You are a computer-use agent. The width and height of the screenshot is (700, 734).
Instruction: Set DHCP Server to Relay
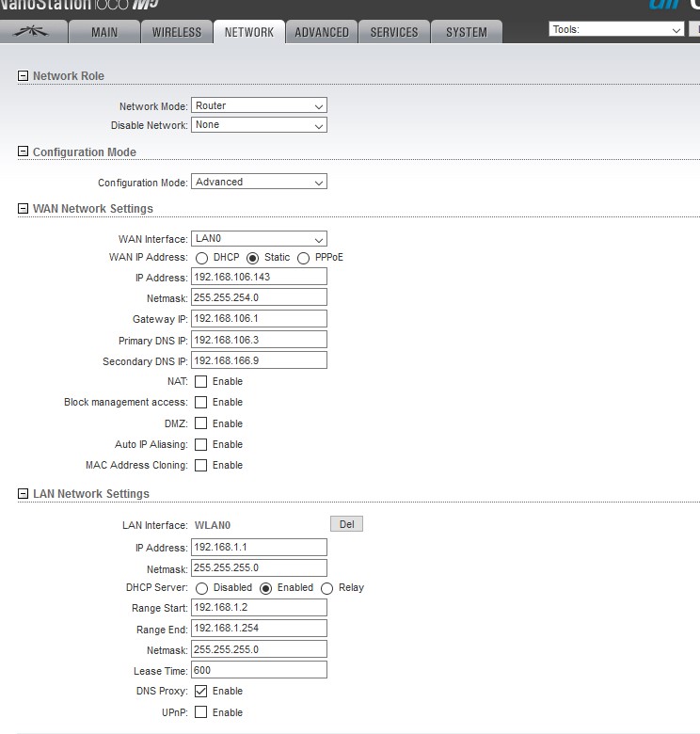coord(326,588)
